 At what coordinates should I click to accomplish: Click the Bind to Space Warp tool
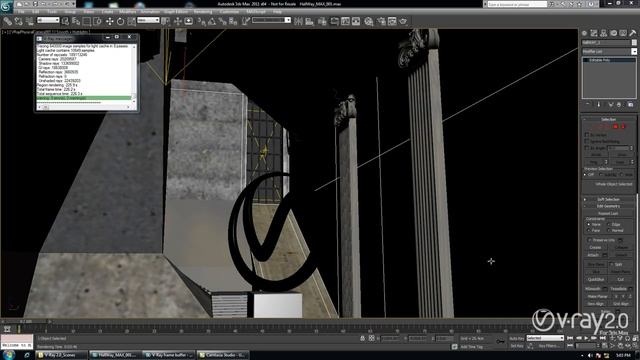point(29,21)
